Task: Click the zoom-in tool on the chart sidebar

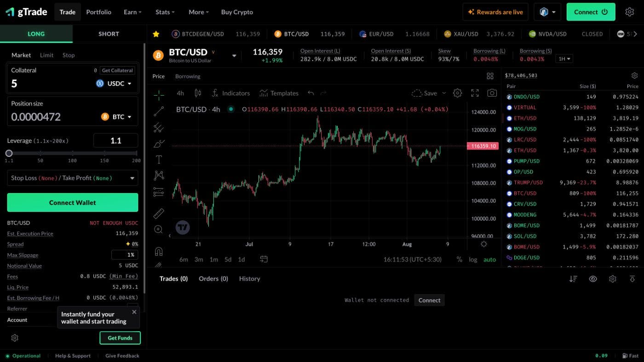Action: pyautogui.click(x=158, y=229)
